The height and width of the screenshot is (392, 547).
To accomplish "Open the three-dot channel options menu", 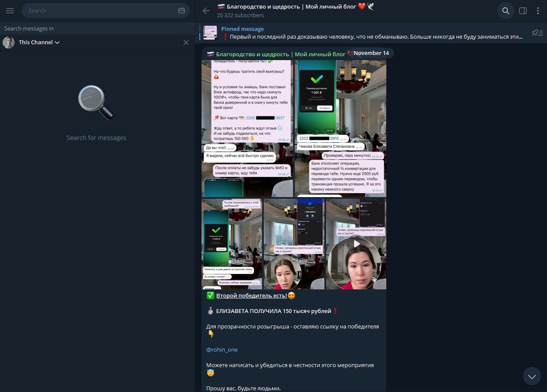I will point(538,11).
